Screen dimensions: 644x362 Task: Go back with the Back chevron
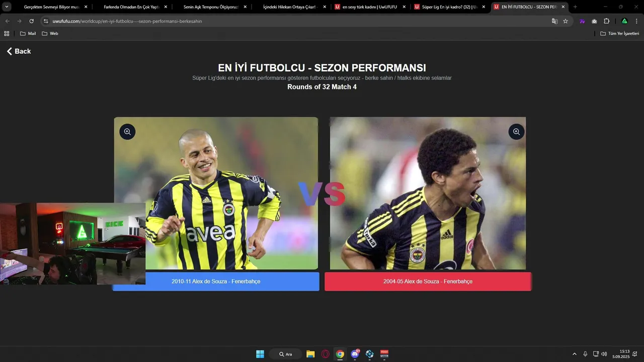(x=9, y=51)
